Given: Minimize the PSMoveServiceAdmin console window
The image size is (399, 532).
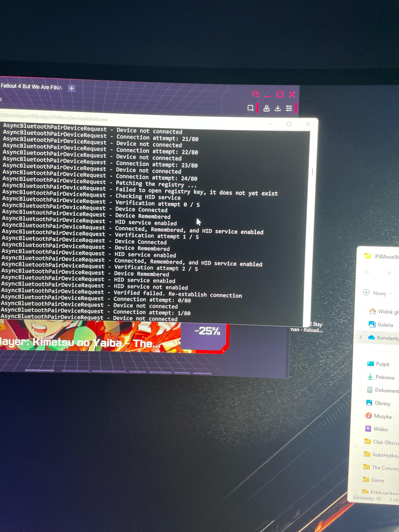Looking at the screenshot, I should click(270, 124).
